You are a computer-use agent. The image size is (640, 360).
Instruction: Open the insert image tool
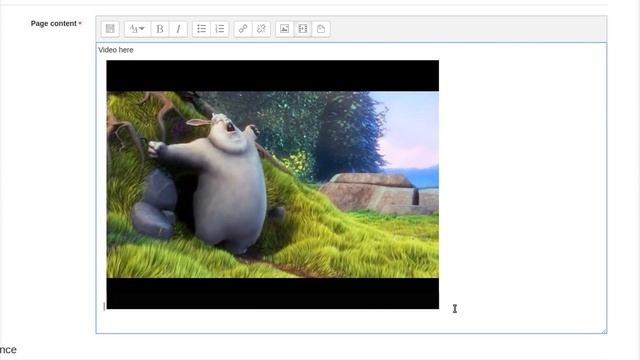pos(284,29)
